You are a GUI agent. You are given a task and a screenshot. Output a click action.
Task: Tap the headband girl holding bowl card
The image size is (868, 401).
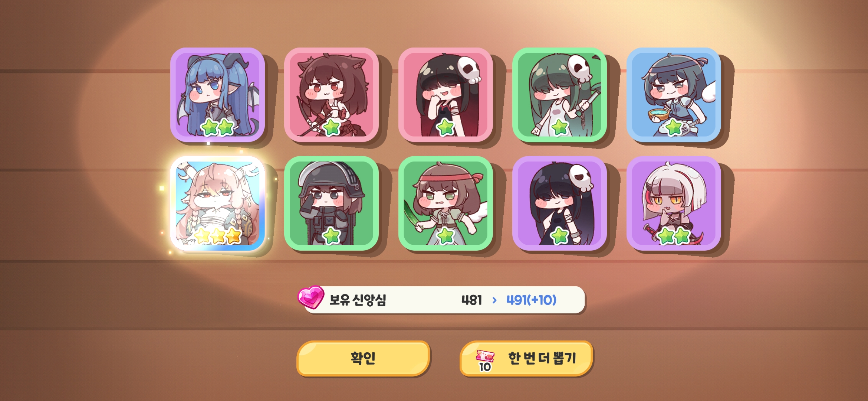pos(674,95)
